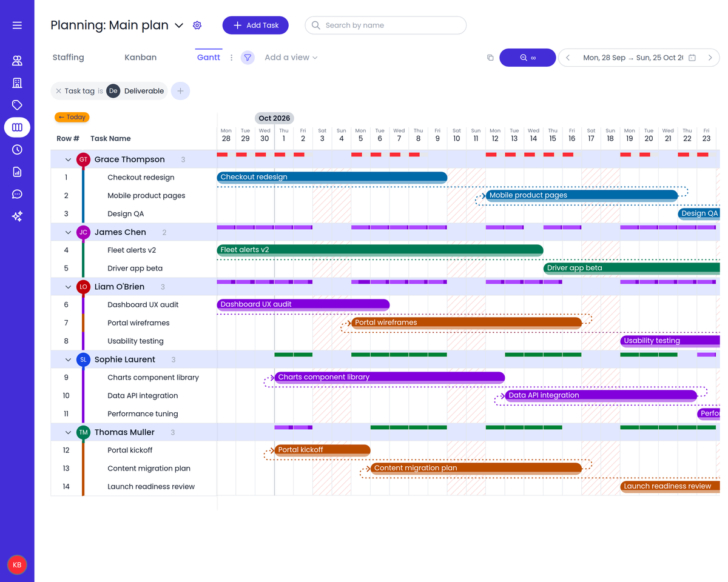This screenshot has width=728, height=582.
Task: Open the People section in the sidebar
Action: pyautogui.click(x=17, y=61)
